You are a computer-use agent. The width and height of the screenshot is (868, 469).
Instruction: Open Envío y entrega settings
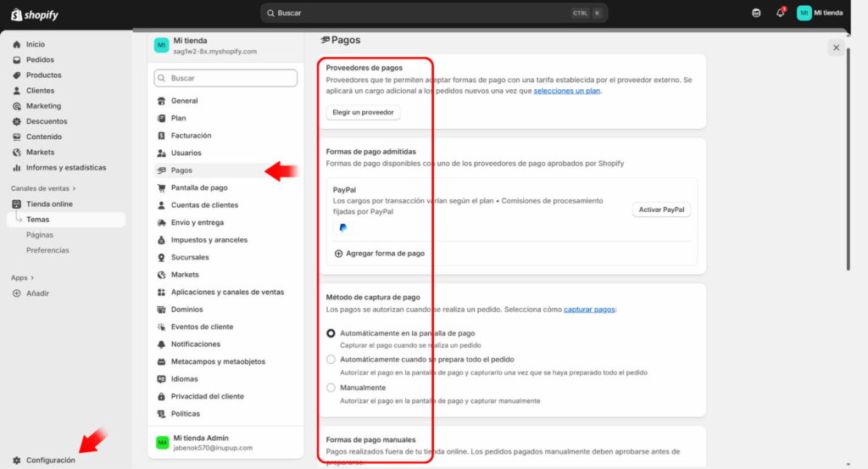(197, 222)
